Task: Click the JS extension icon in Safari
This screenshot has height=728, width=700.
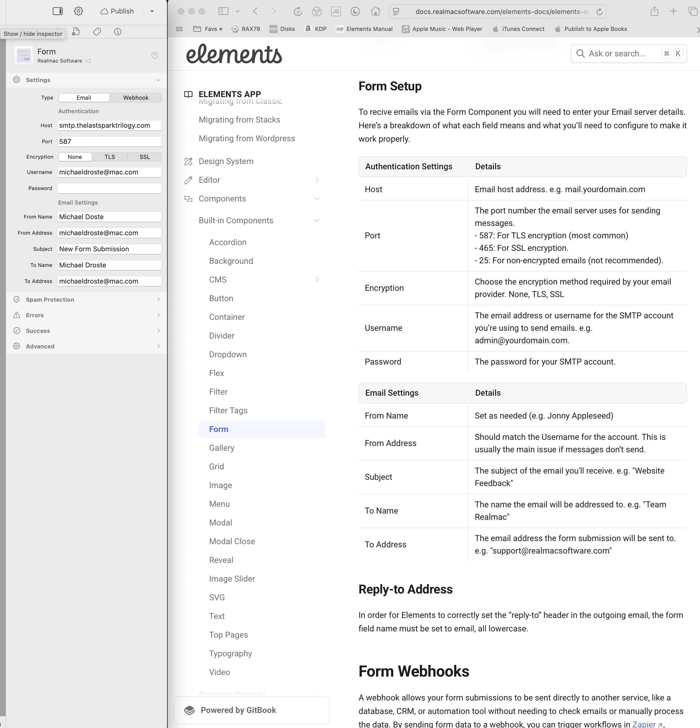Action: click(x=336, y=11)
